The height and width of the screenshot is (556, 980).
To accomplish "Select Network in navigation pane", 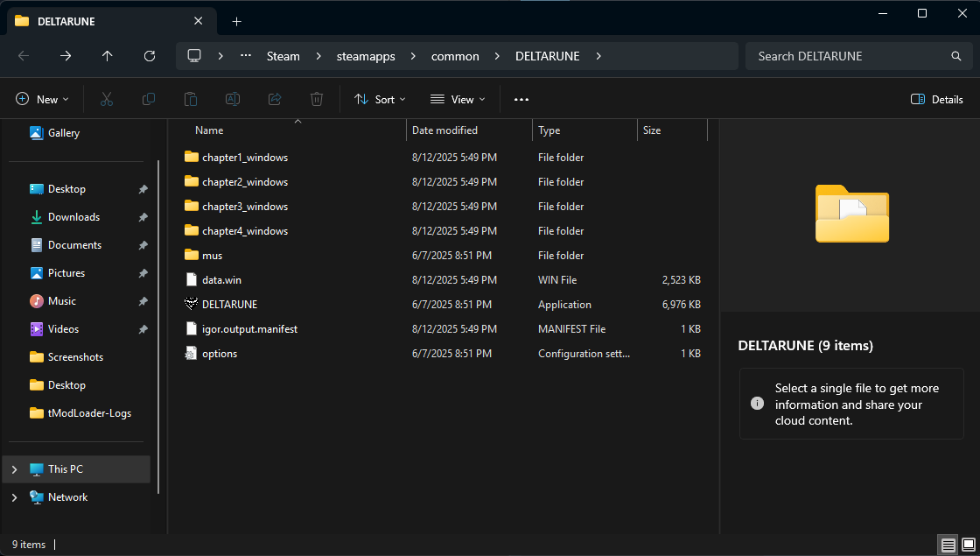I will tap(68, 497).
